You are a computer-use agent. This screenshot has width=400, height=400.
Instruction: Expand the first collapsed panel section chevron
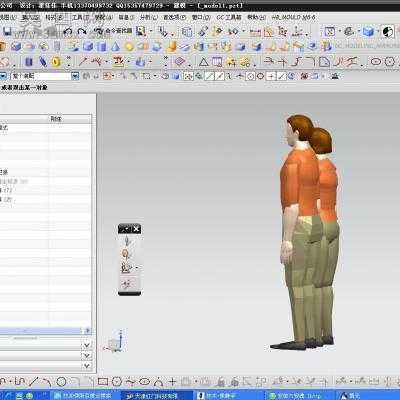[87, 345]
